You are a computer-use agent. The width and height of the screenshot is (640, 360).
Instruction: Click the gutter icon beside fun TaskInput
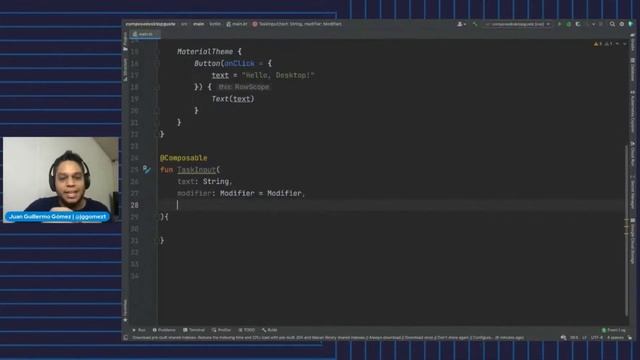(x=147, y=169)
